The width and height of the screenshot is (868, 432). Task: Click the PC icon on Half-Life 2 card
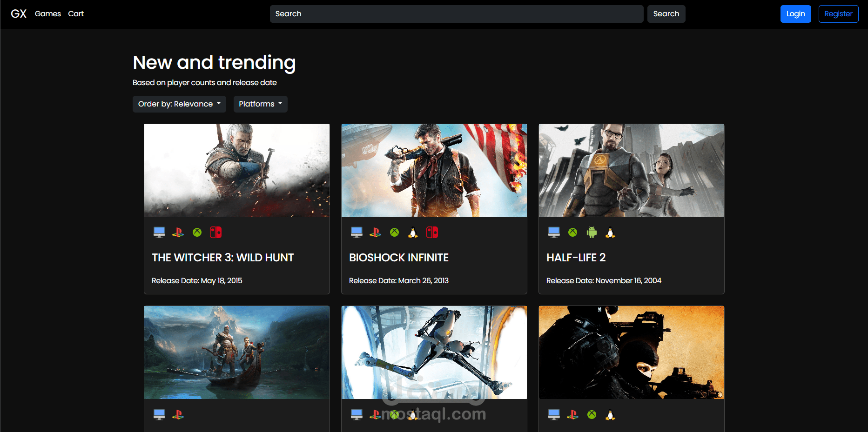554,233
